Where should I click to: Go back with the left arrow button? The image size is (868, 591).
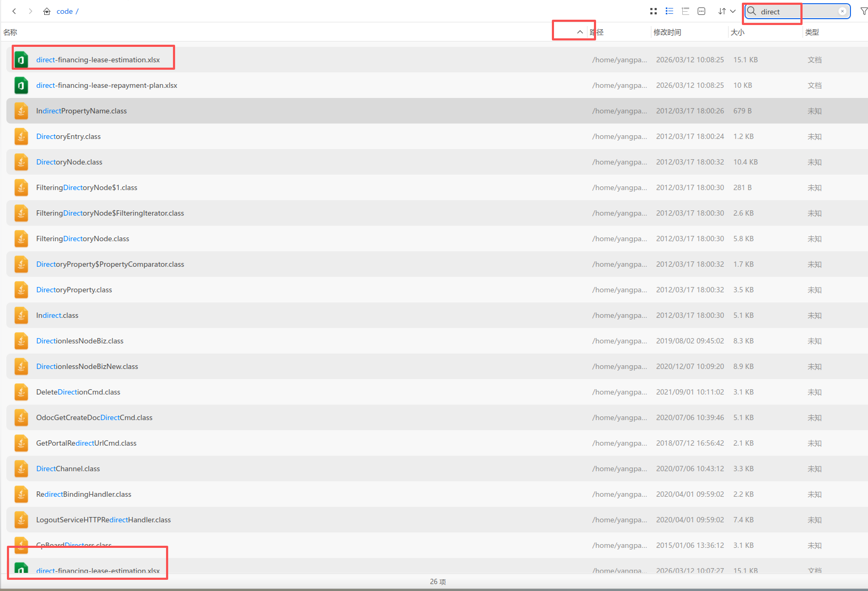pos(14,11)
